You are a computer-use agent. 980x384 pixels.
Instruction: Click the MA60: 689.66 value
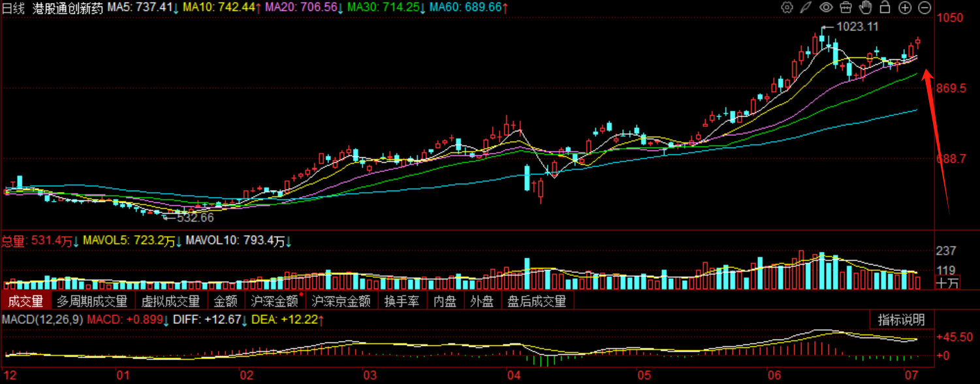[x=469, y=8]
